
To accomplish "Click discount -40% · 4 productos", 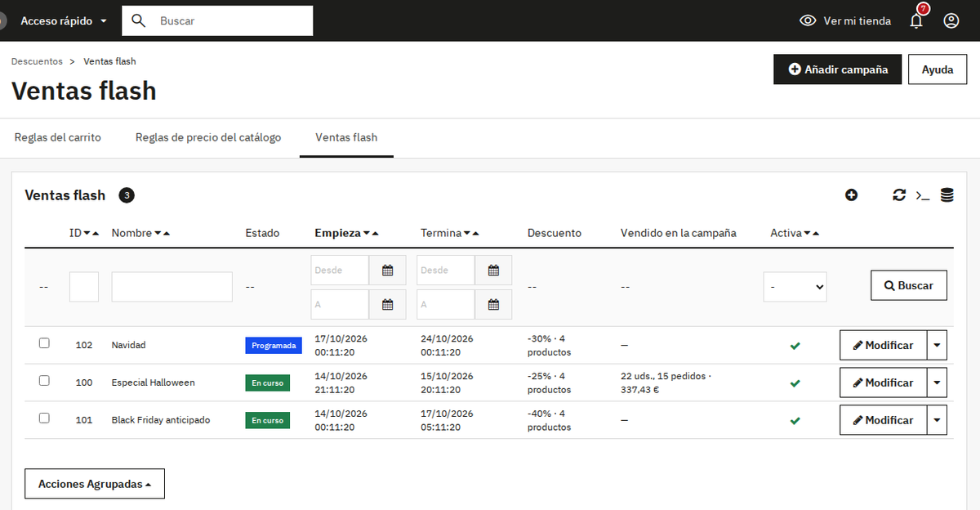I will [x=550, y=420].
